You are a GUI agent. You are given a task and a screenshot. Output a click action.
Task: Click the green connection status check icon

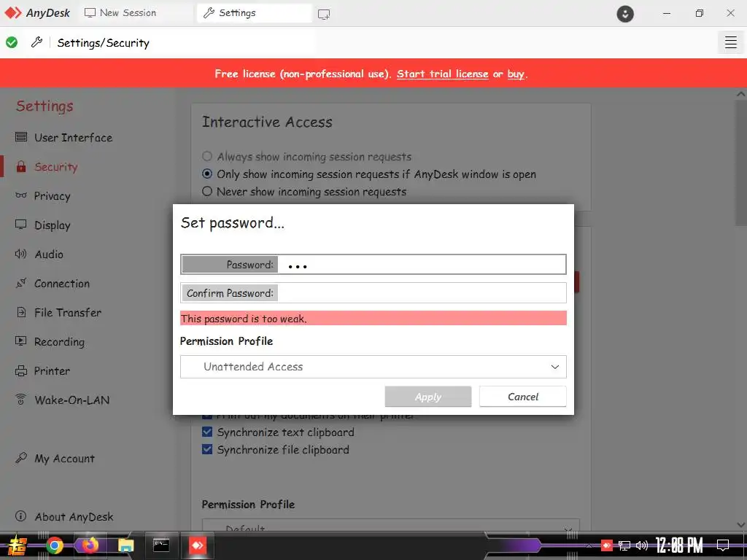[x=12, y=42]
